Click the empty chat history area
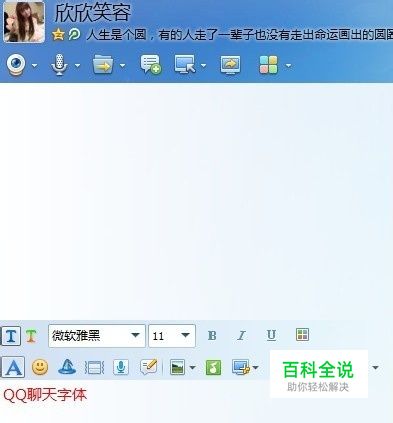Viewport: 393px width, 423px height. [196, 202]
